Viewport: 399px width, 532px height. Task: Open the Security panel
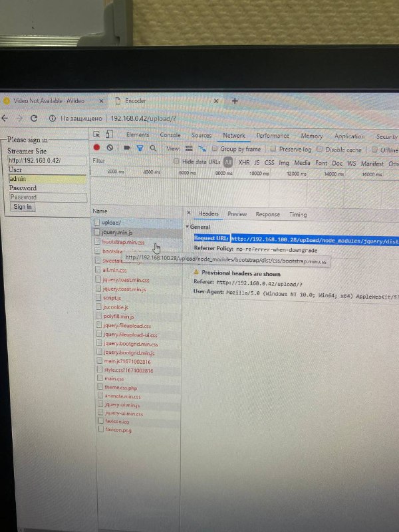tap(387, 137)
